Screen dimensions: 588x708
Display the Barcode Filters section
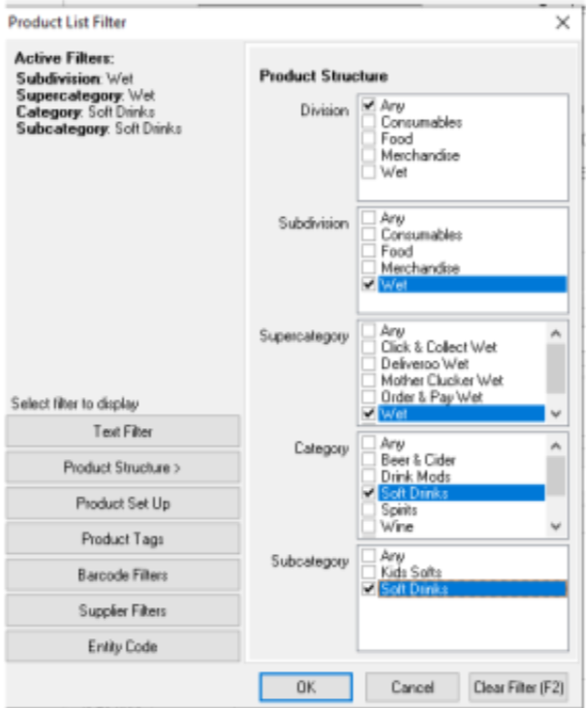point(123,575)
